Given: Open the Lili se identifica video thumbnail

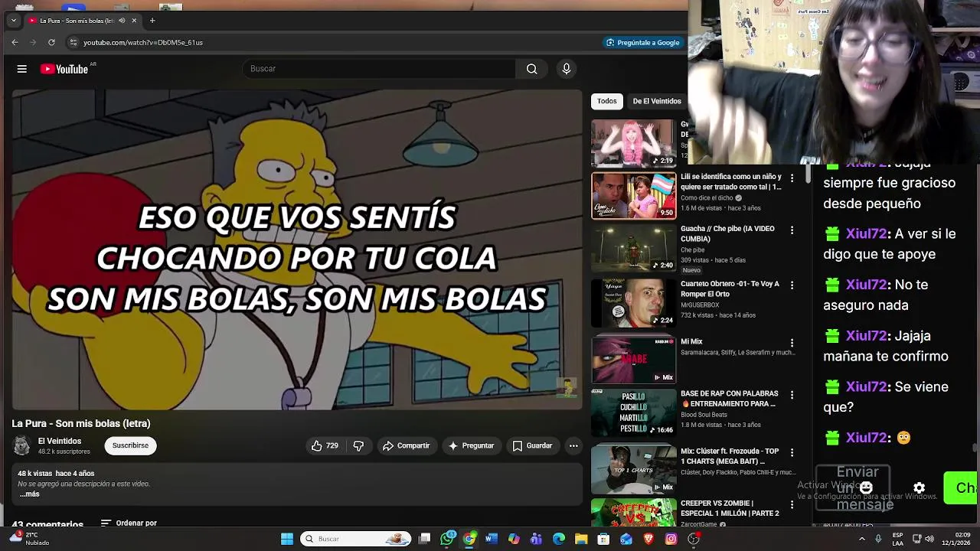Looking at the screenshot, I should (x=634, y=195).
